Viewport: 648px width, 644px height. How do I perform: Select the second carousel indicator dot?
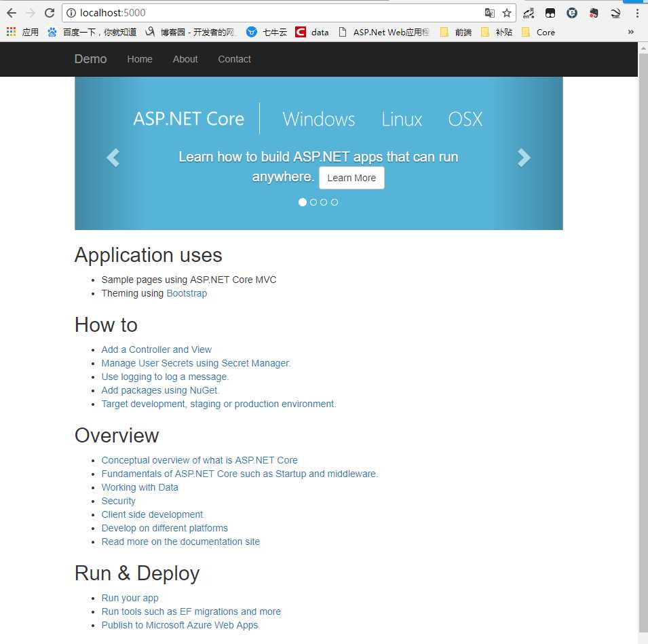point(313,202)
